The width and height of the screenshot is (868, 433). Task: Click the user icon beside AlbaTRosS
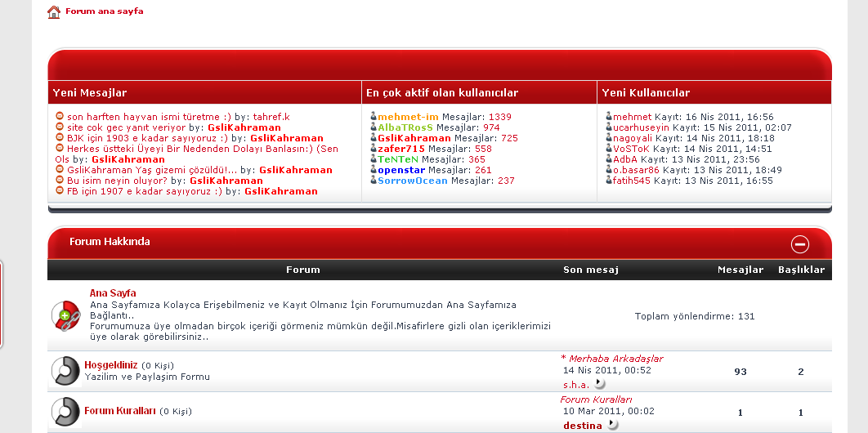click(x=374, y=127)
